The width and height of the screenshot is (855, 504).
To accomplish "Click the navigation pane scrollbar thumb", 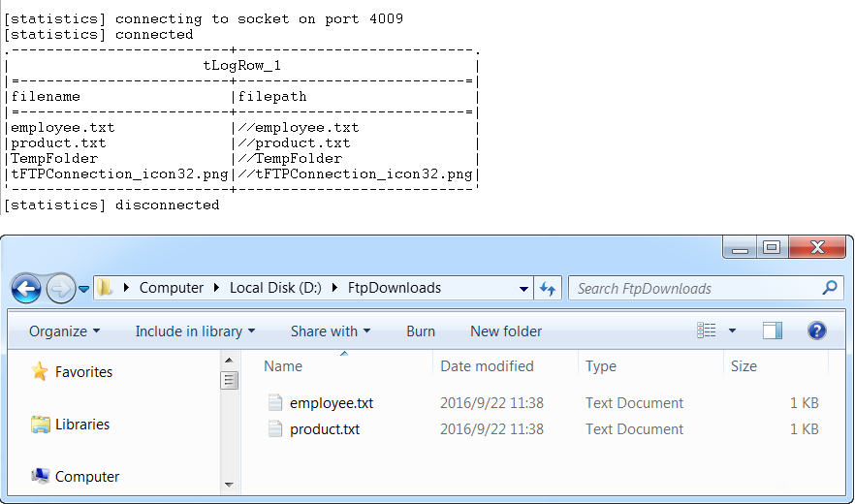I will [x=229, y=380].
